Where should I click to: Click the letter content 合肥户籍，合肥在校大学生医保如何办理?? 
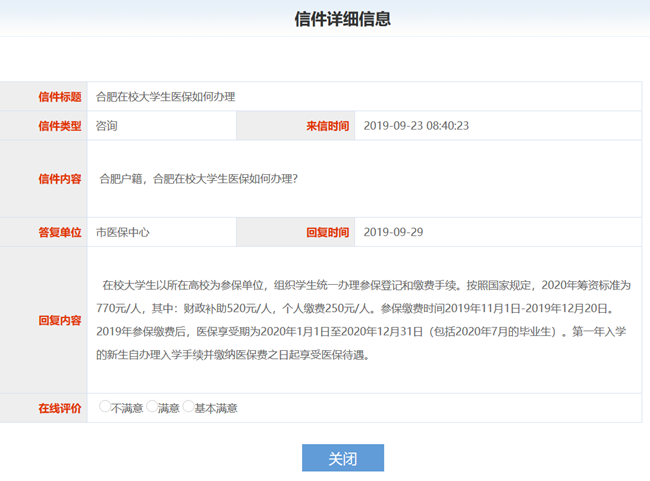[x=199, y=179]
